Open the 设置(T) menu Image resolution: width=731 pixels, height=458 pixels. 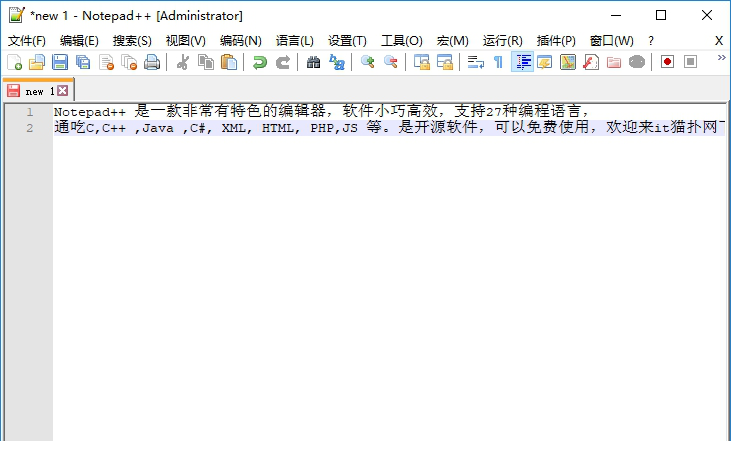347,41
